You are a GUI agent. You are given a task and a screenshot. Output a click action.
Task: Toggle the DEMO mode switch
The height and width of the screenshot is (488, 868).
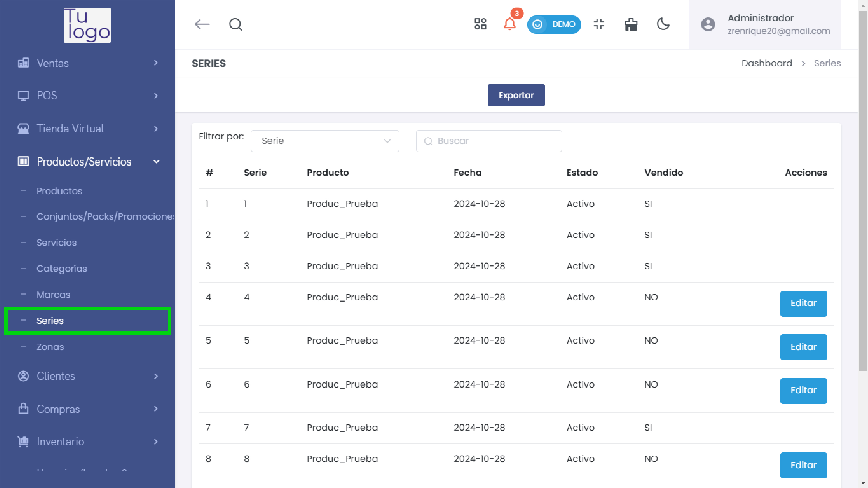click(x=554, y=24)
